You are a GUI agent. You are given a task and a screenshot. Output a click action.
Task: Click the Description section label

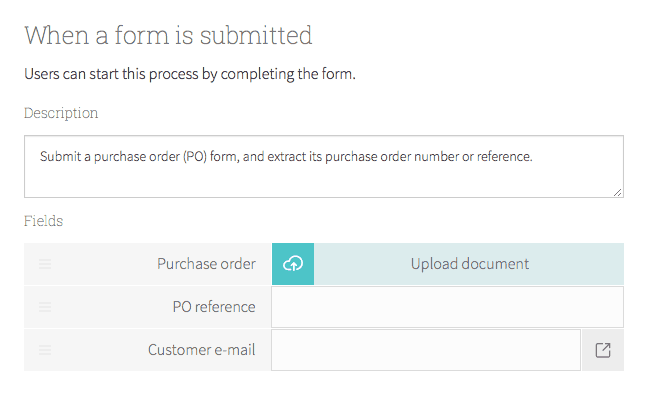click(61, 113)
